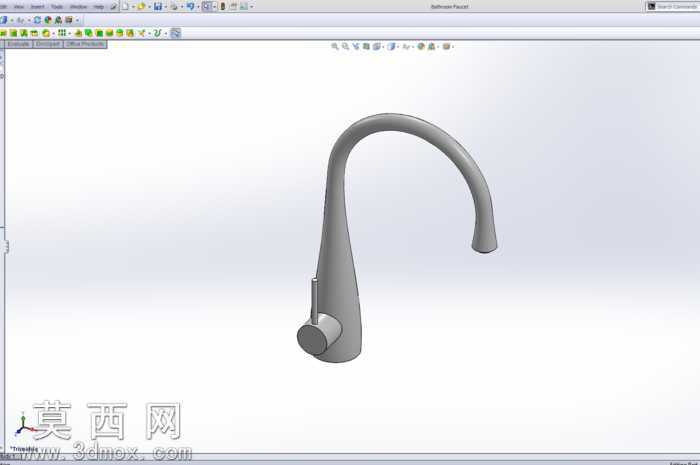Expand the New document dropdown arrow
Image resolution: width=700 pixels, height=465 pixels.
pyautogui.click(x=133, y=7)
